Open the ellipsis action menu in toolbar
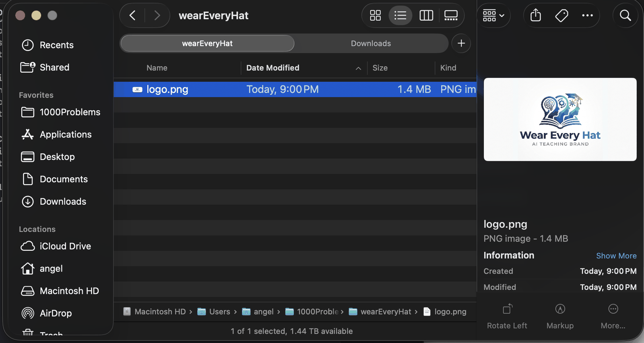This screenshot has width=644, height=343. (587, 16)
